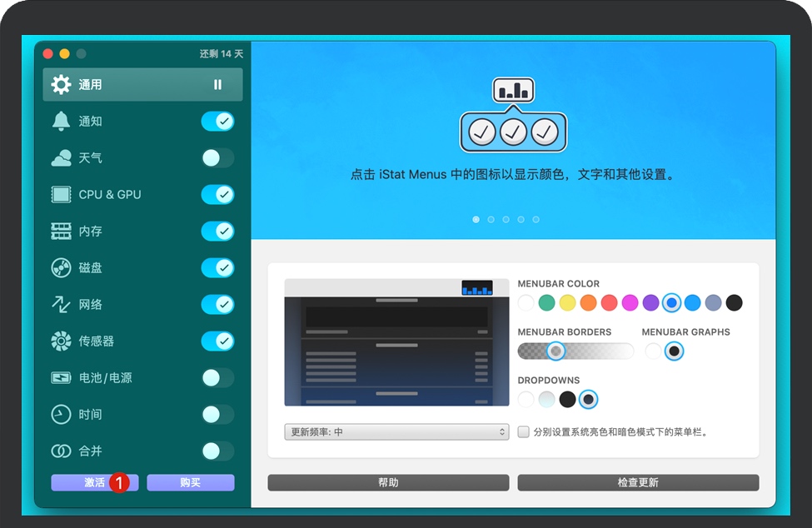This screenshot has width=812, height=528.
Task: Click the 激活 activate button
Action: pos(95,482)
